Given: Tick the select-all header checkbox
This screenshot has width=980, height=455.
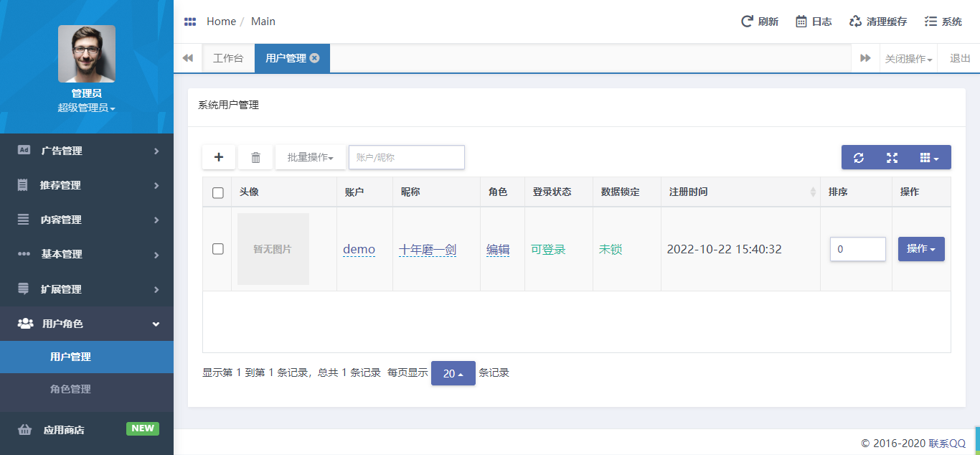Looking at the screenshot, I should (218, 192).
